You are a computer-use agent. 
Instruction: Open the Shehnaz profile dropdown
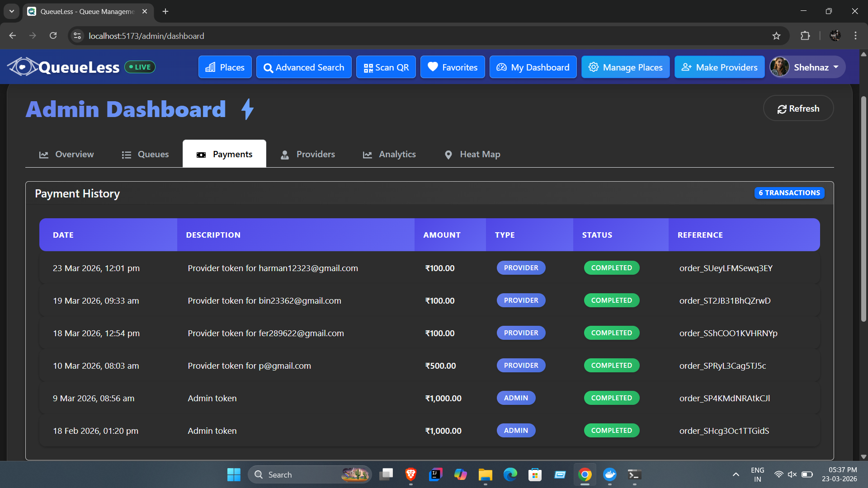point(807,67)
